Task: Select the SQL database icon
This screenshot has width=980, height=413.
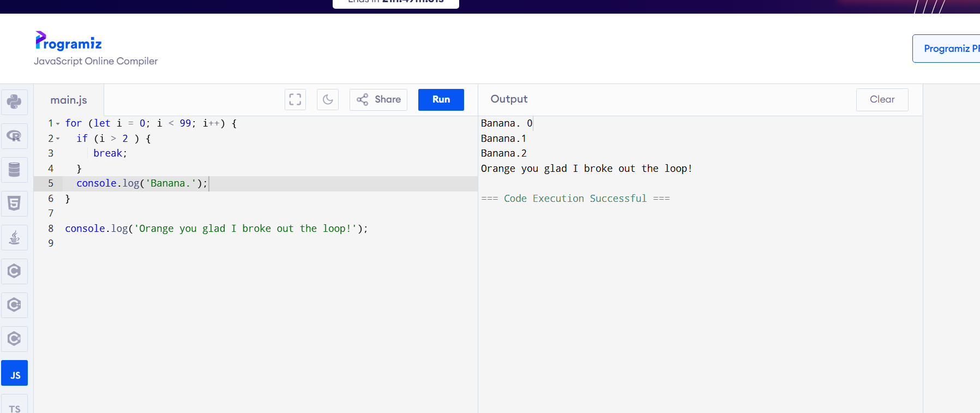Action: coord(14,170)
